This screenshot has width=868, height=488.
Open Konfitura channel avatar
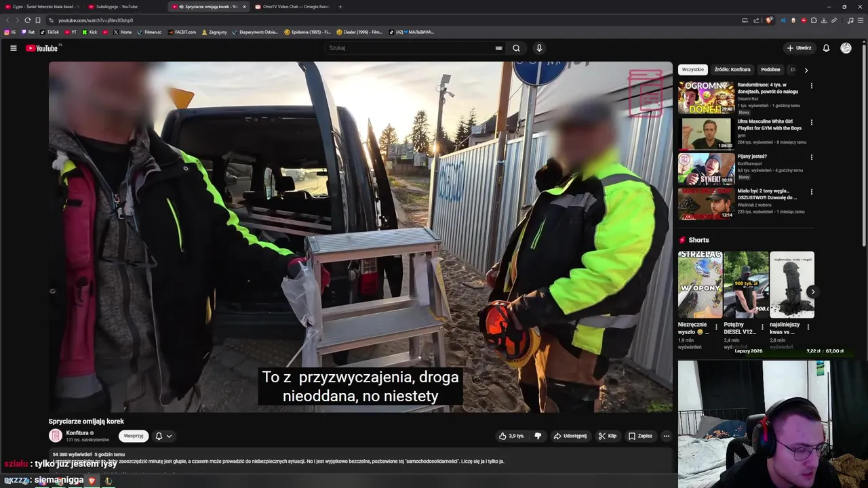[x=56, y=436]
